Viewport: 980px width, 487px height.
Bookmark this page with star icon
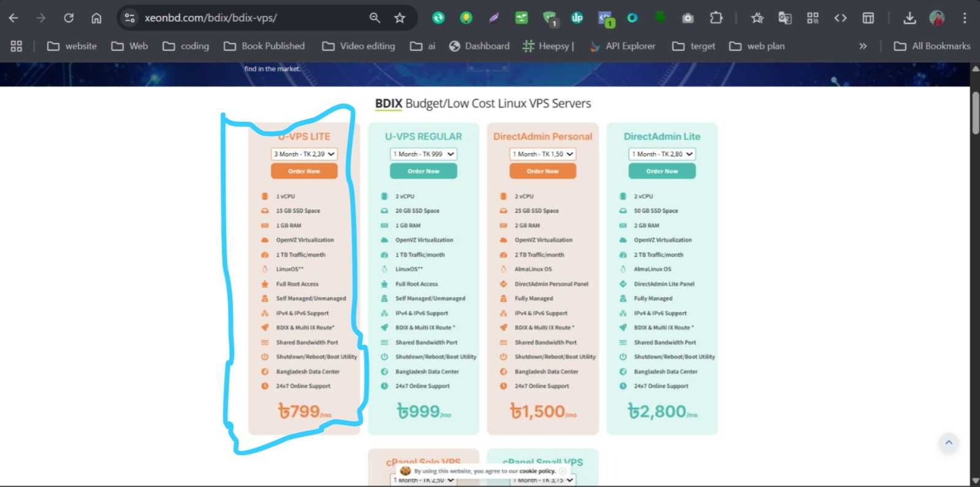point(400,18)
